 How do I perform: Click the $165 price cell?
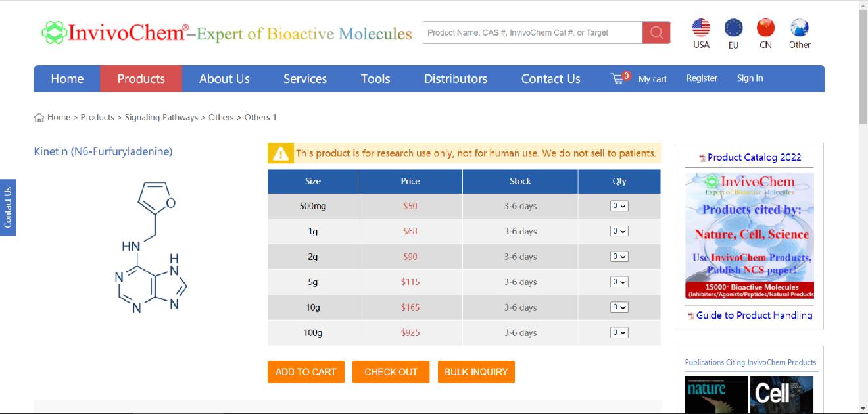click(410, 307)
